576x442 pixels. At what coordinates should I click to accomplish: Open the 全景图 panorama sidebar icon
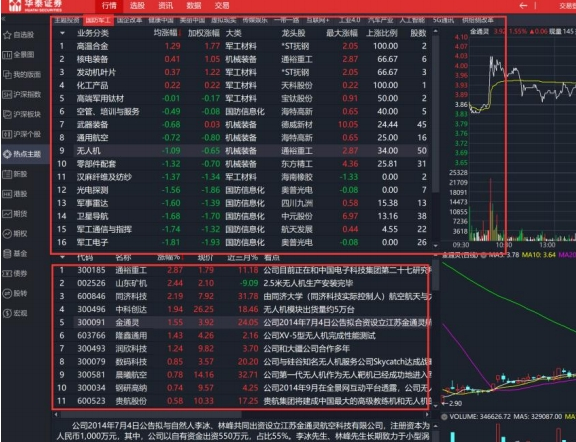[x=7, y=55]
